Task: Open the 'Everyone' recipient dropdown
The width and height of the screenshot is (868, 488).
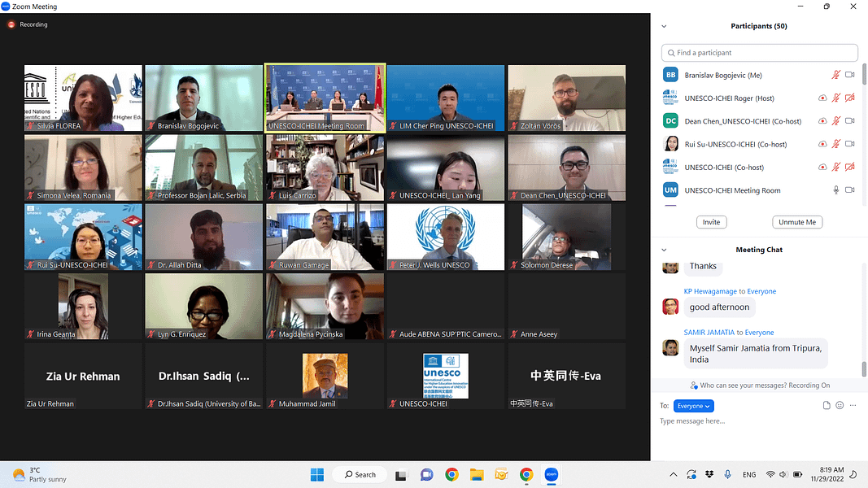Action: (x=694, y=406)
